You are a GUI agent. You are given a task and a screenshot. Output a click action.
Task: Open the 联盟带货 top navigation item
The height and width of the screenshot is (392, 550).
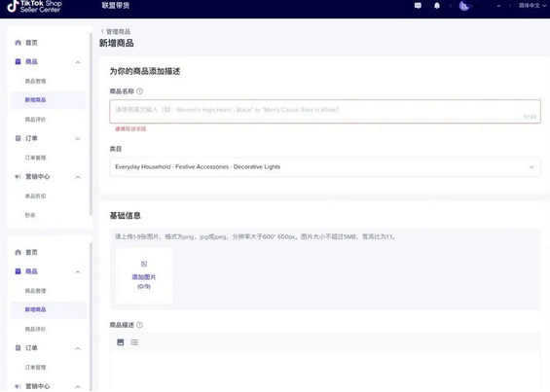(x=116, y=6)
